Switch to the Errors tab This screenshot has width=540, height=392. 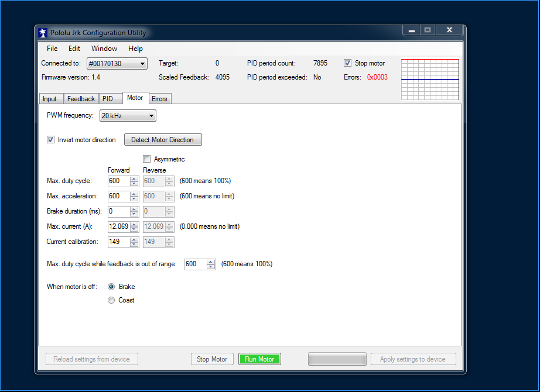(159, 99)
